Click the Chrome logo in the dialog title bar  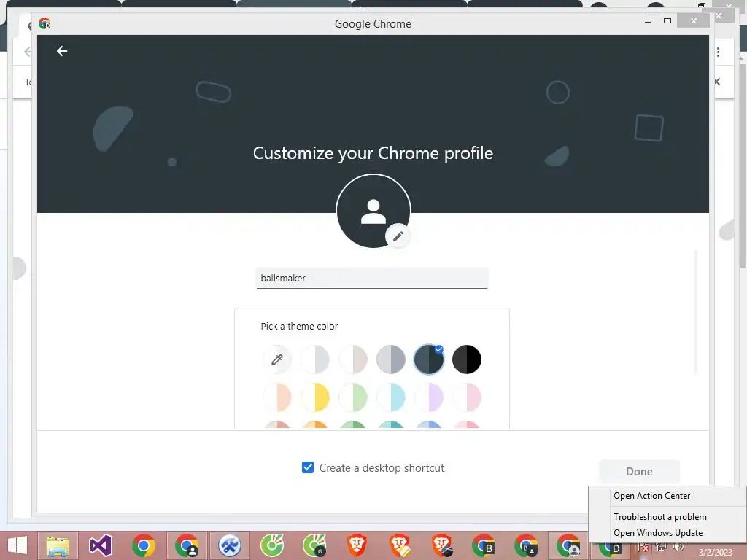[44, 24]
